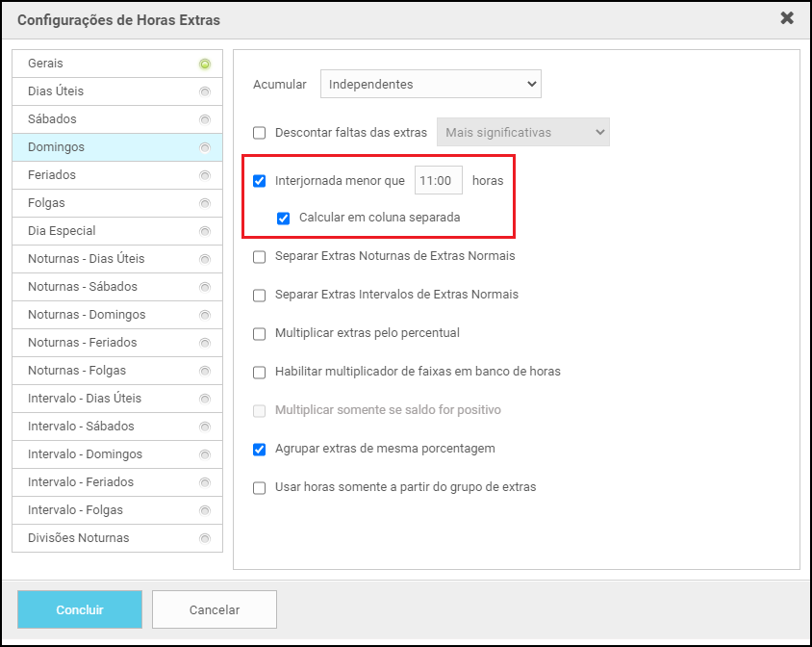Viewport: 812px width, 647px height.
Task: Uncheck Interjornada menor que checkbox
Action: tap(259, 181)
